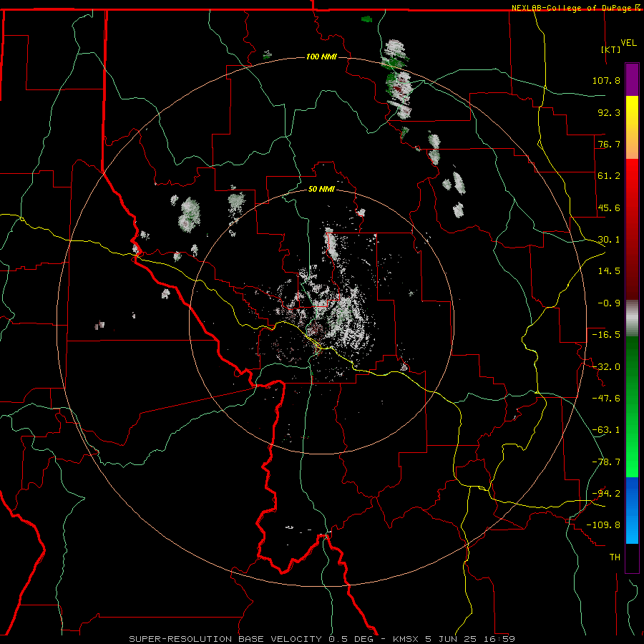Click the 92.3 velocity scale value
This screenshot has height=644, width=644.
point(609,112)
